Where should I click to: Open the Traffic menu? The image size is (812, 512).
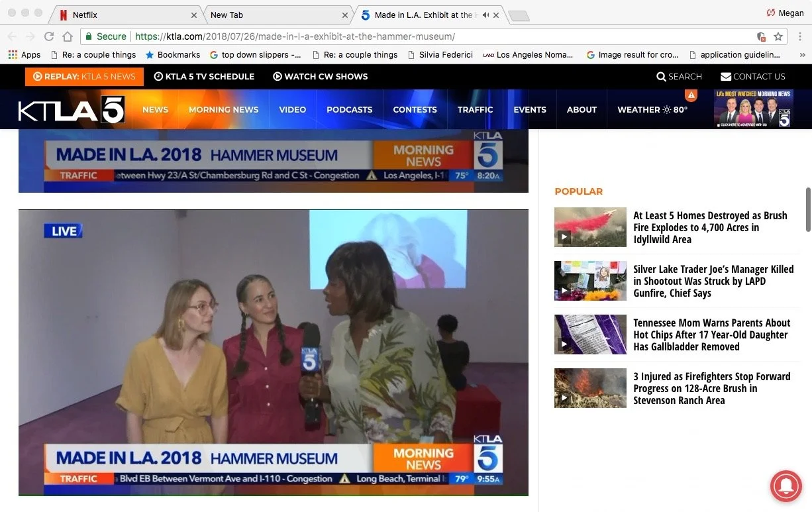click(x=475, y=110)
